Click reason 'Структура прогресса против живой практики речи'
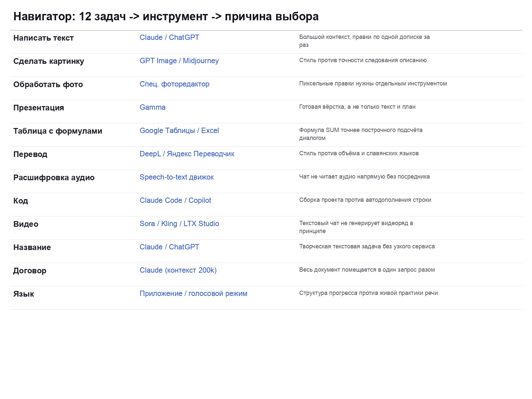532x399 pixels. [368, 293]
